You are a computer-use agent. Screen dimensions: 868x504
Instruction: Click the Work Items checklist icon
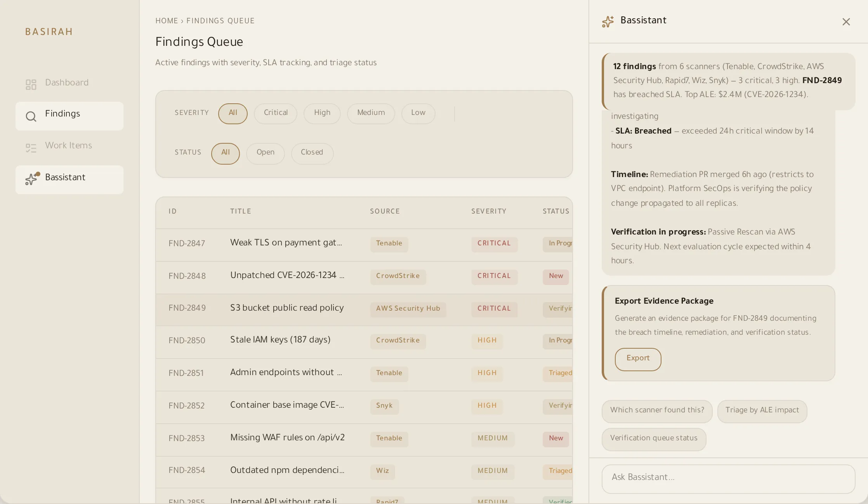(31, 148)
